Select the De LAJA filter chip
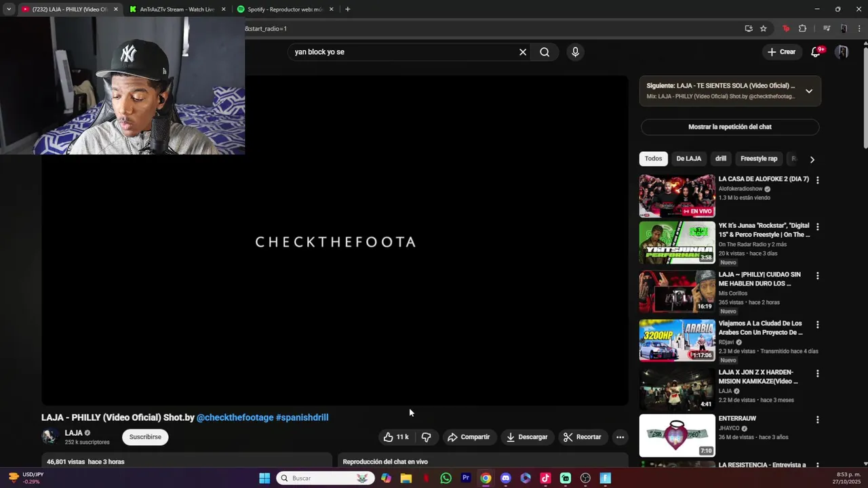Image resolution: width=868 pixels, height=488 pixels. [688, 159]
